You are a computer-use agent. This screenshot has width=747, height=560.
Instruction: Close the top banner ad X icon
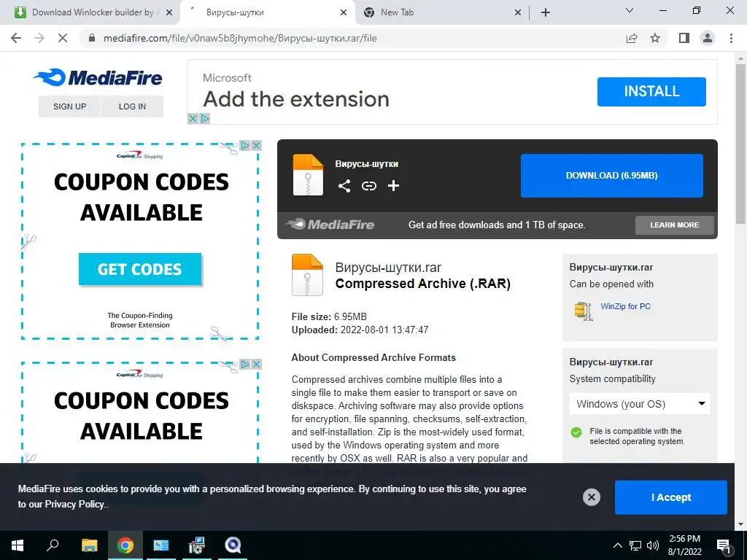(193, 118)
